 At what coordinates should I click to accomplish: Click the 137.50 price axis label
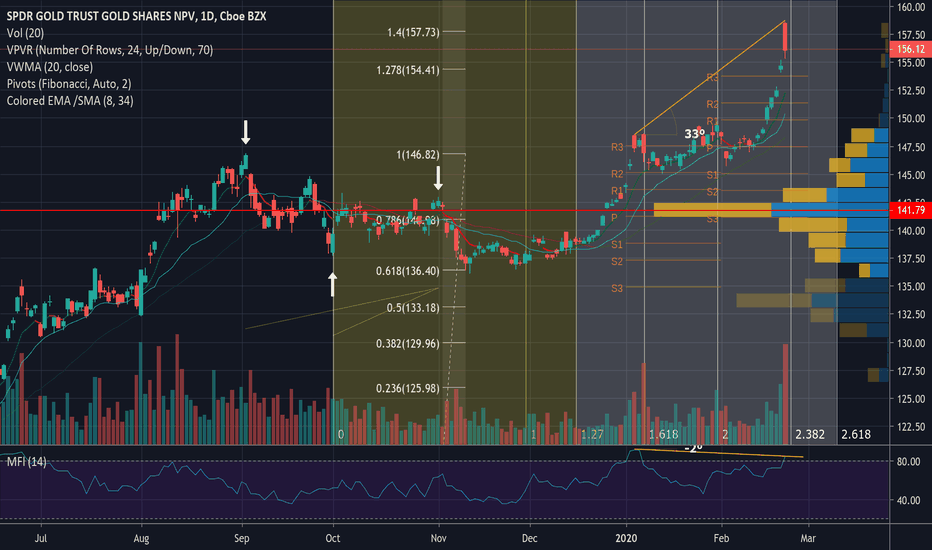[x=911, y=259]
